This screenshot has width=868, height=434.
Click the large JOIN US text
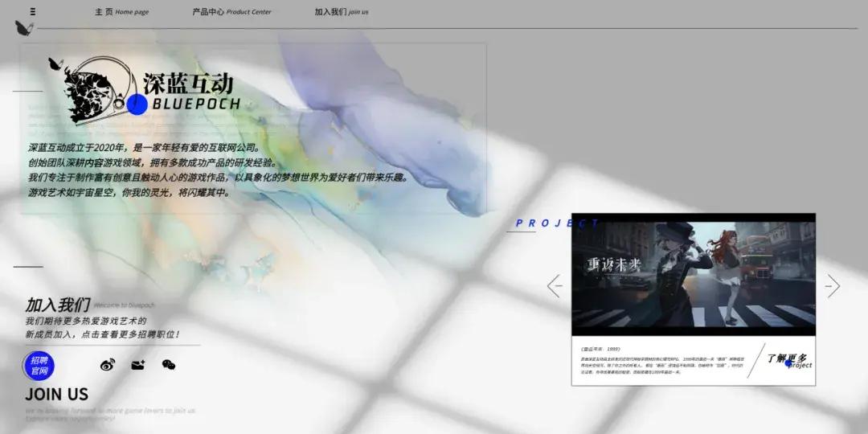click(x=56, y=395)
